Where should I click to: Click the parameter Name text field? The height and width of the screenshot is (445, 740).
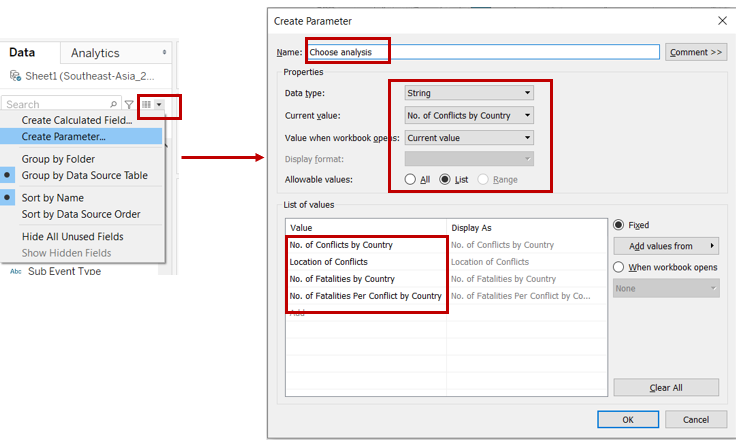pos(483,52)
